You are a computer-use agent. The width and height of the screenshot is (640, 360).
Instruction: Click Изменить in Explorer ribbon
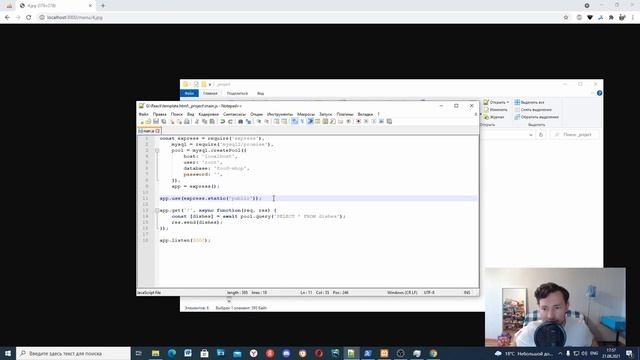pos(496,110)
